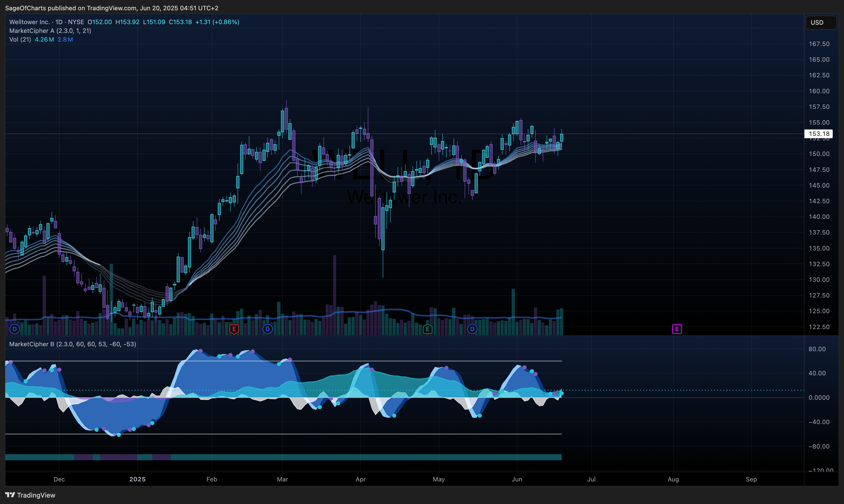Click the open value O152.00

[100, 22]
